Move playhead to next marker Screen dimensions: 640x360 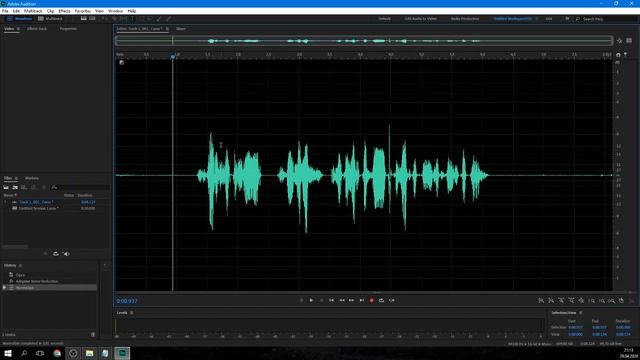[362, 300]
